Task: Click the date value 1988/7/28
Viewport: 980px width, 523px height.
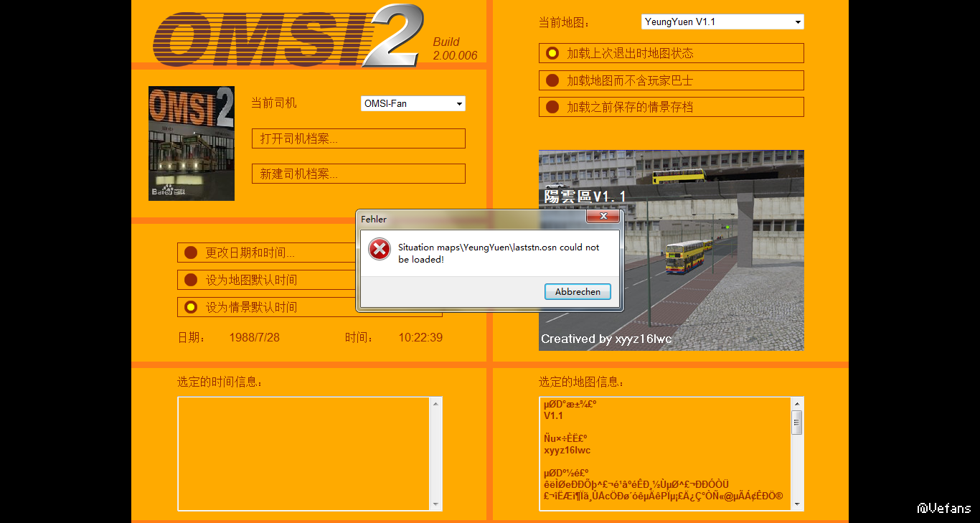Action: pos(255,337)
